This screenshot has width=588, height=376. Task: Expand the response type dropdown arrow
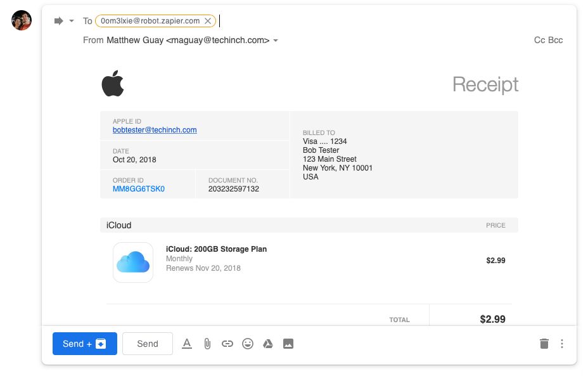tap(72, 21)
